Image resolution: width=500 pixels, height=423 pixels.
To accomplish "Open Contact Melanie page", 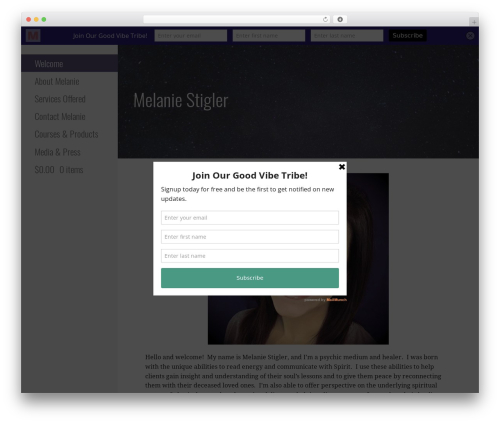I will click(x=60, y=117).
